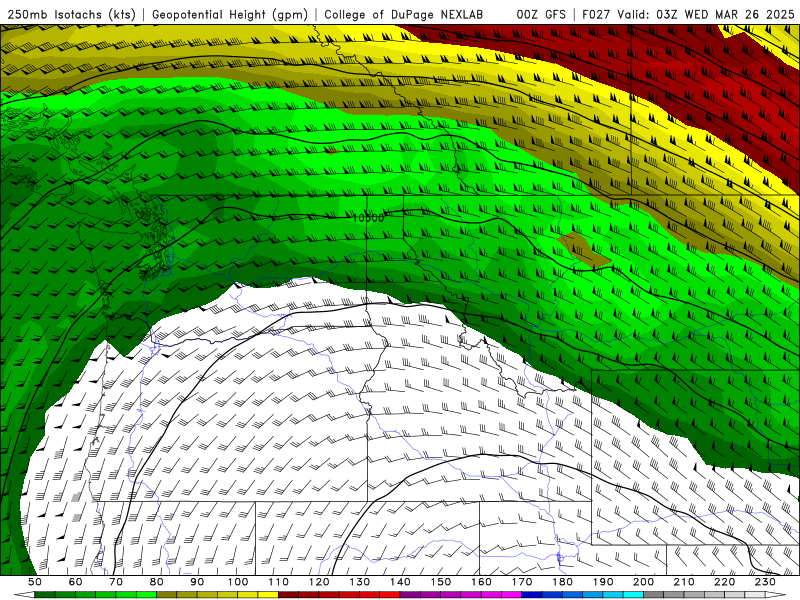Click the '80' legend label

click(157, 582)
